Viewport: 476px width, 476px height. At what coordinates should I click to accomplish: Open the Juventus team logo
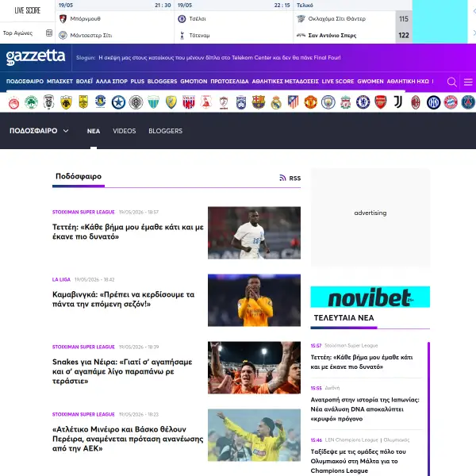pos(398,102)
